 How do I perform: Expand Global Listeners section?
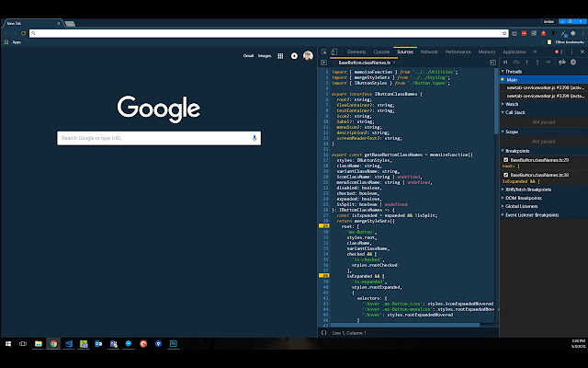coord(520,206)
